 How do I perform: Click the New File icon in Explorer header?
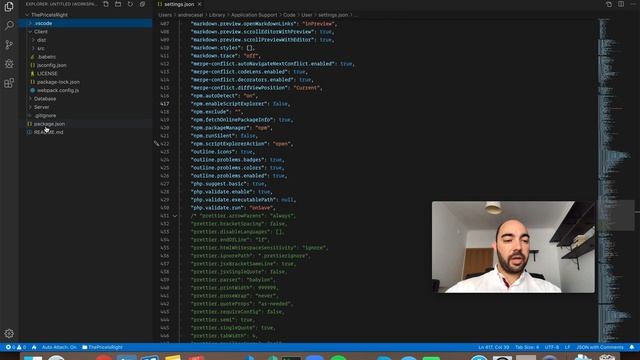(106, 4)
